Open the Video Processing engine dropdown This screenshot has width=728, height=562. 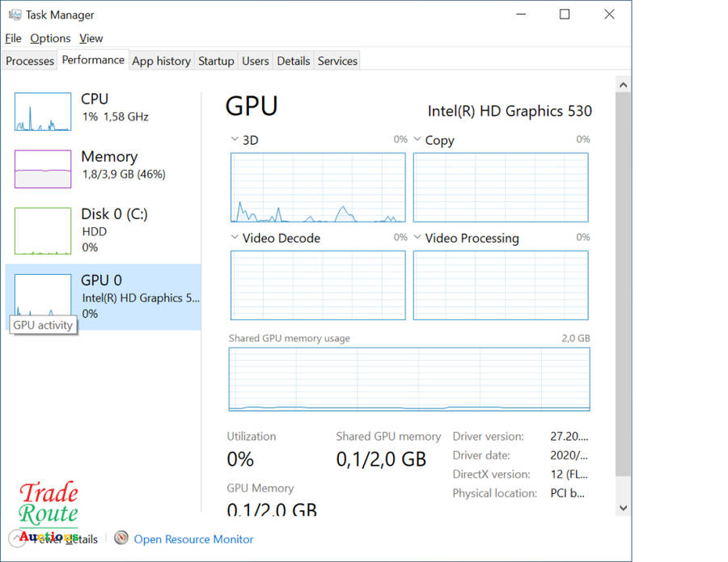point(417,238)
